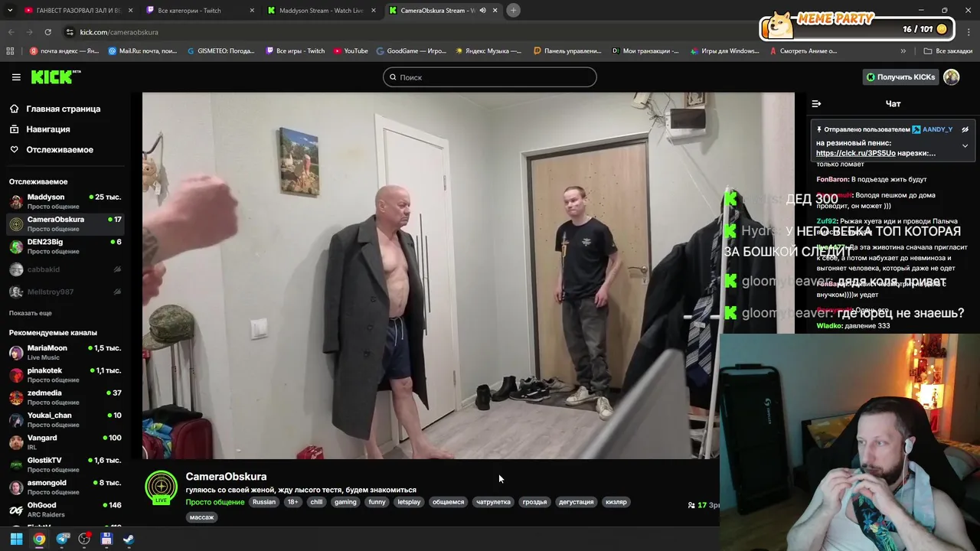Open pinakotek recommended channel
The image size is (980, 551).
pos(65,375)
